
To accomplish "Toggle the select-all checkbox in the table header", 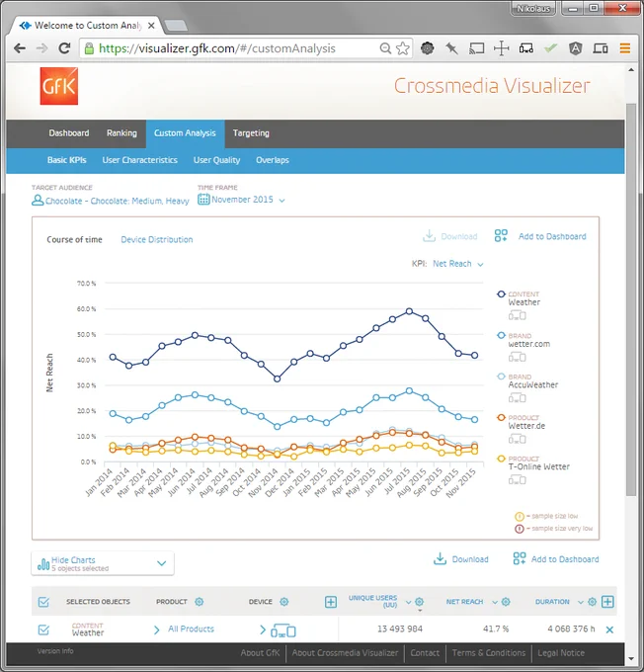I will [x=43, y=602].
